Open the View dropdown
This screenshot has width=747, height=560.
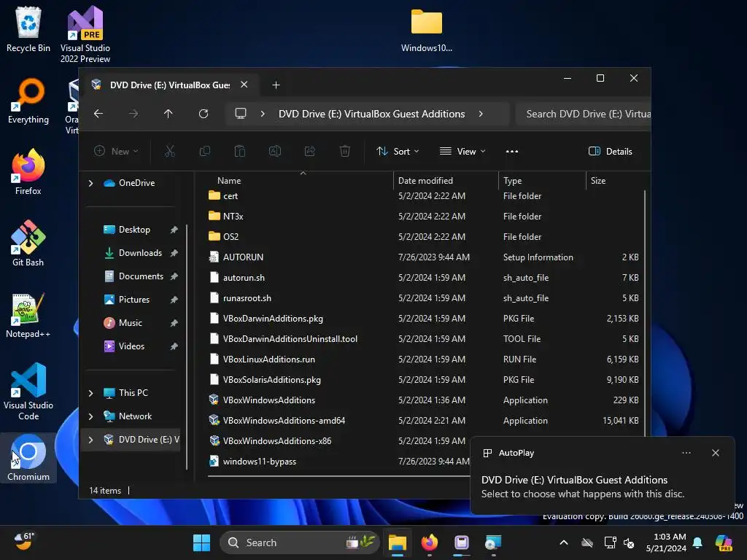[x=462, y=152]
